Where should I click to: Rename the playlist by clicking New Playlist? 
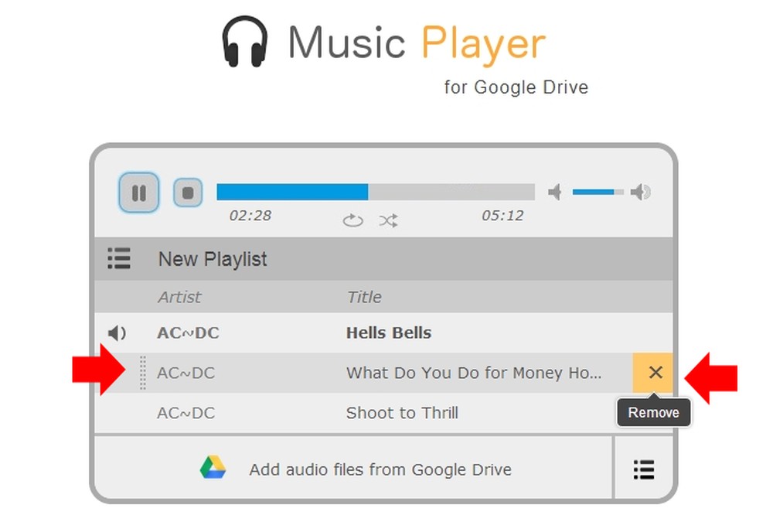click(212, 259)
